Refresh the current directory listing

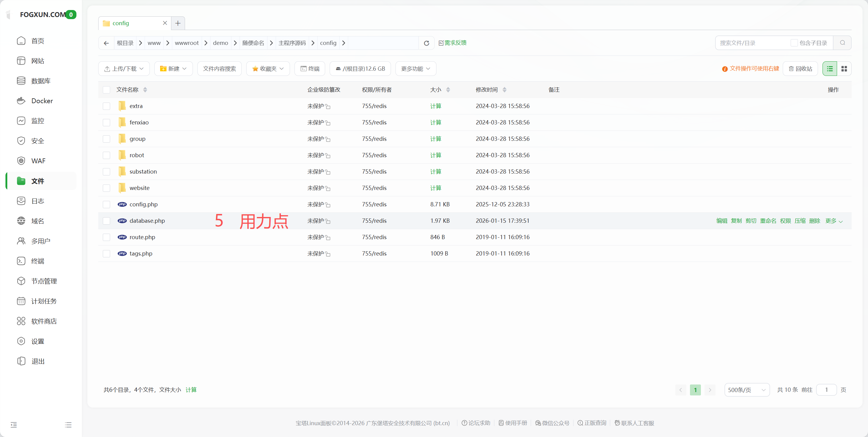(426, 43)
